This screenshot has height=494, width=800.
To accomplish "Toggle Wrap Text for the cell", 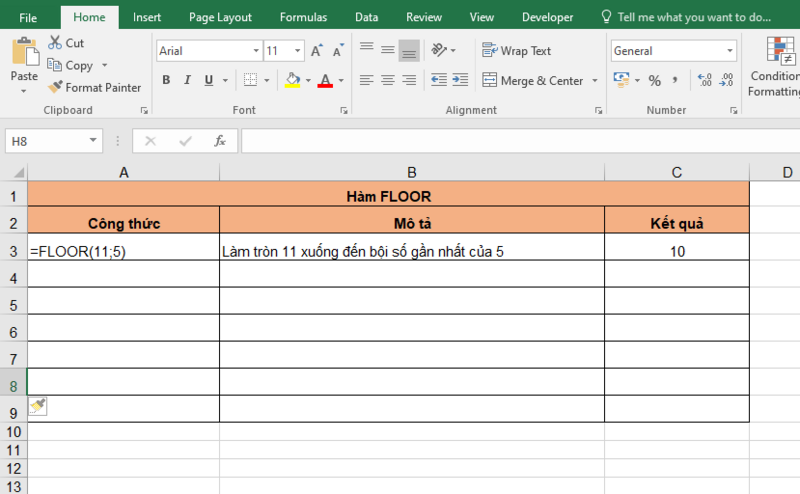I will [x=516, y=51].
